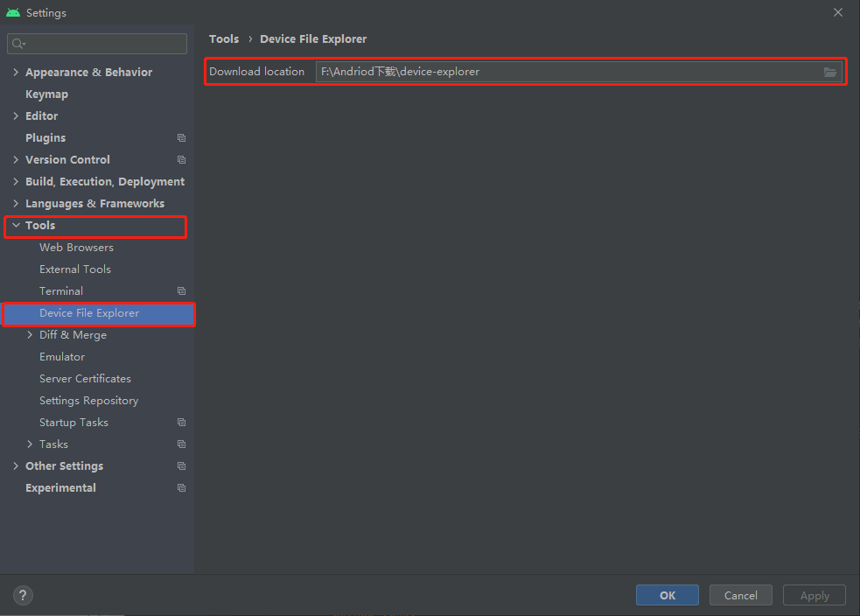The height and width of the screenshot is (616, 860).
Task: Select Web Browsers under Tools
Action: [x=76, y=248]
